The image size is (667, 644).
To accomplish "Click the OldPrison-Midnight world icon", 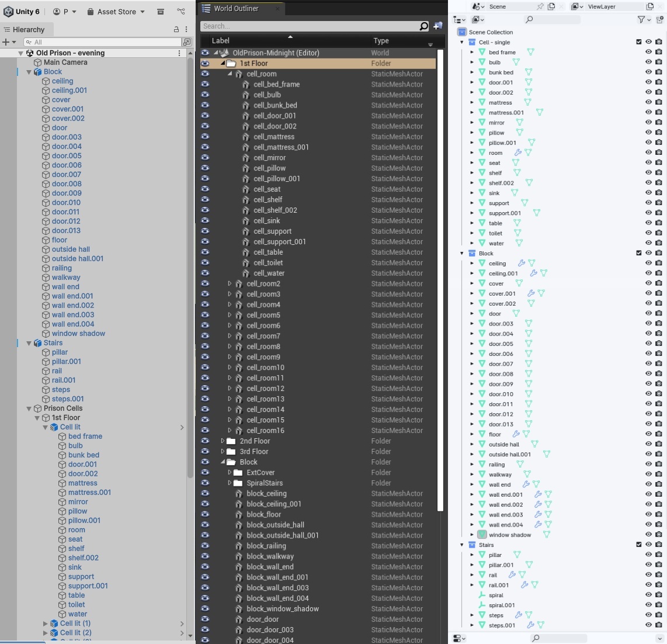I will 224,53.
